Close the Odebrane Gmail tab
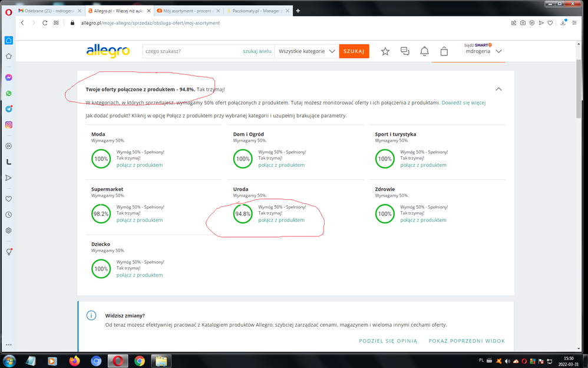588x368 pixels. point(79,11)
